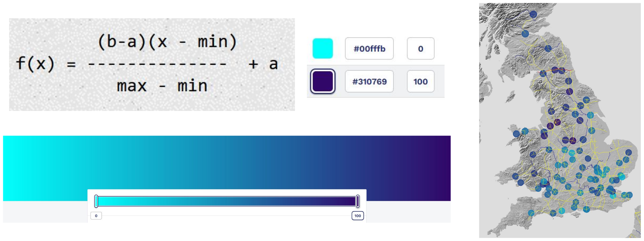This screenshot has height=241, width=644.
Task: Open the cyan color swatch picker
Action: (x=322, y=48)
